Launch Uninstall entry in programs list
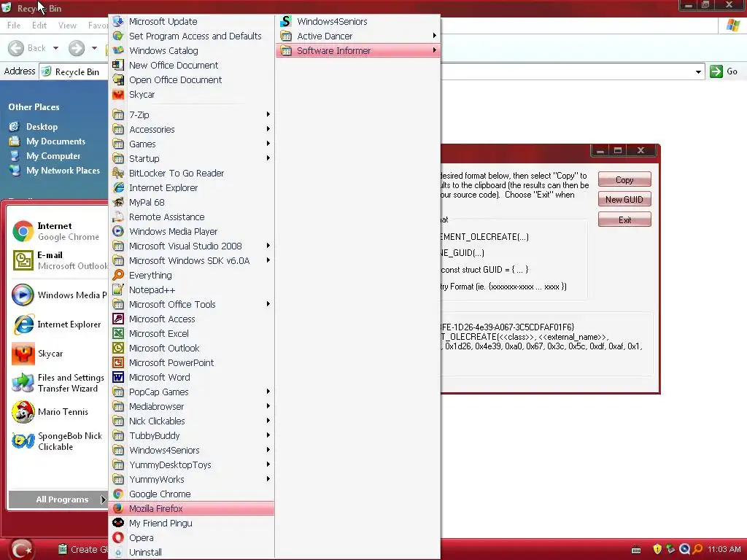The image size is (747, 560). point(190,553)
